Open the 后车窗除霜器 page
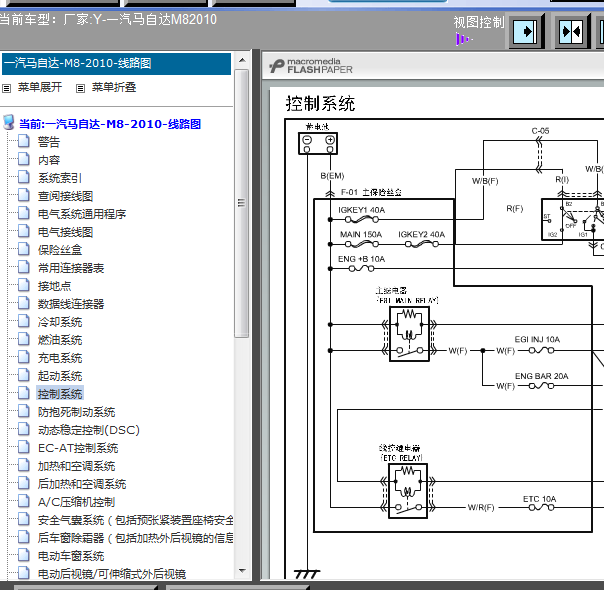The image size is (604, 590). 135,538
